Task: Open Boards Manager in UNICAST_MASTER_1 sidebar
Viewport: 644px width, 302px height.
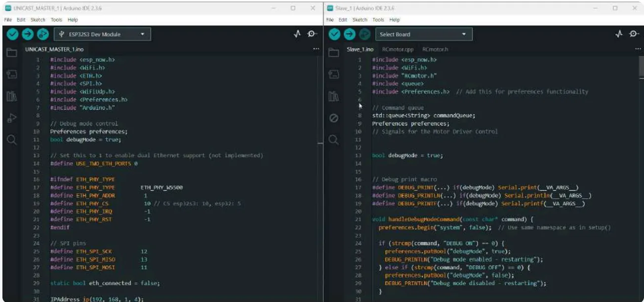Action: 12,74
